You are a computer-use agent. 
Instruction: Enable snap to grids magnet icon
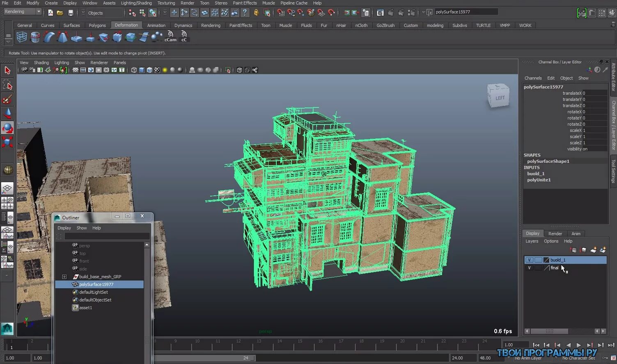pyautogui.click(x=281, y=13)
